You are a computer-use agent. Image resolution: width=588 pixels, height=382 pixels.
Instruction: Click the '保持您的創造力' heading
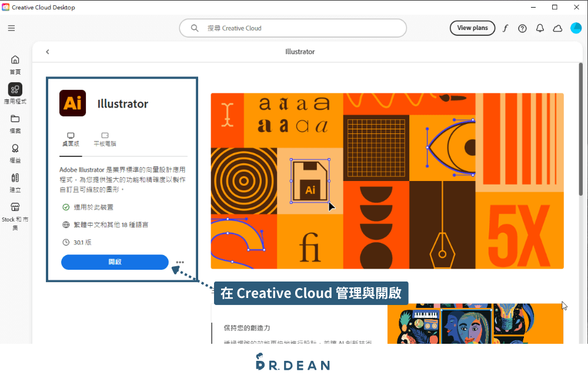pyautogui.click(x=247, y=328)
